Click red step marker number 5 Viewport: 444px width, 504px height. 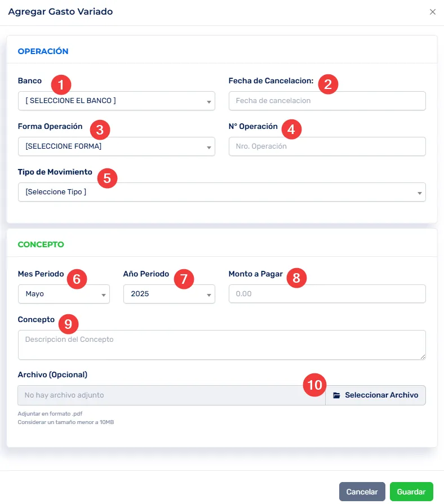107,178
